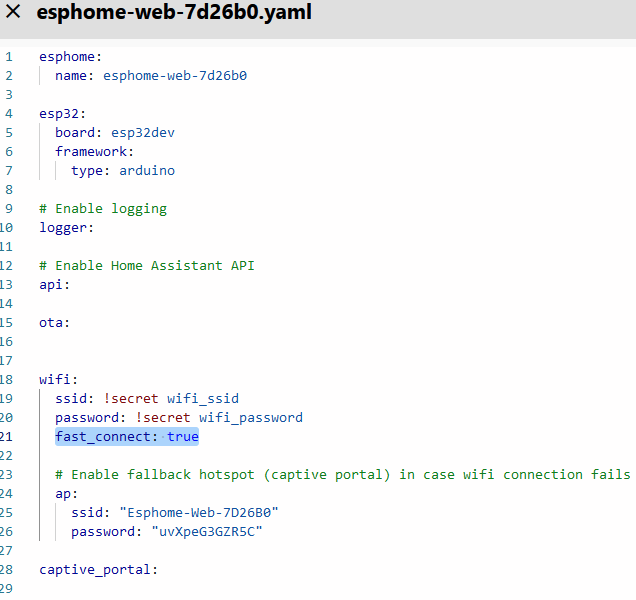Close the esphome-web-7d26b0.yaml editor
The height and width of the screenshot is (600, 636).
14,14
